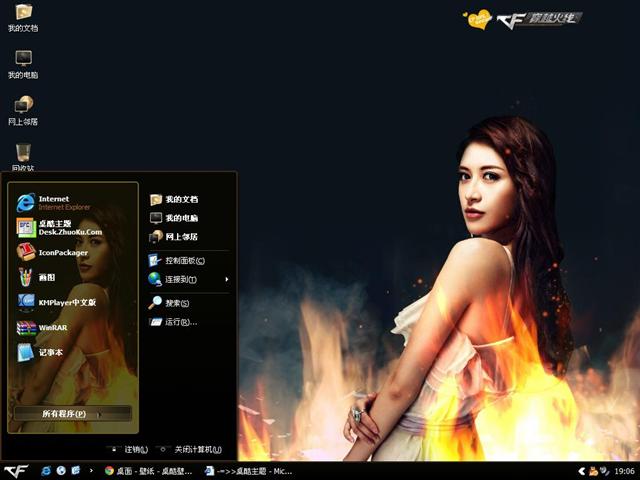Image resolution: width=640 pixels, height=480 pixels.
Task: Open the recycle bin desktop icon
Action: 23,157
